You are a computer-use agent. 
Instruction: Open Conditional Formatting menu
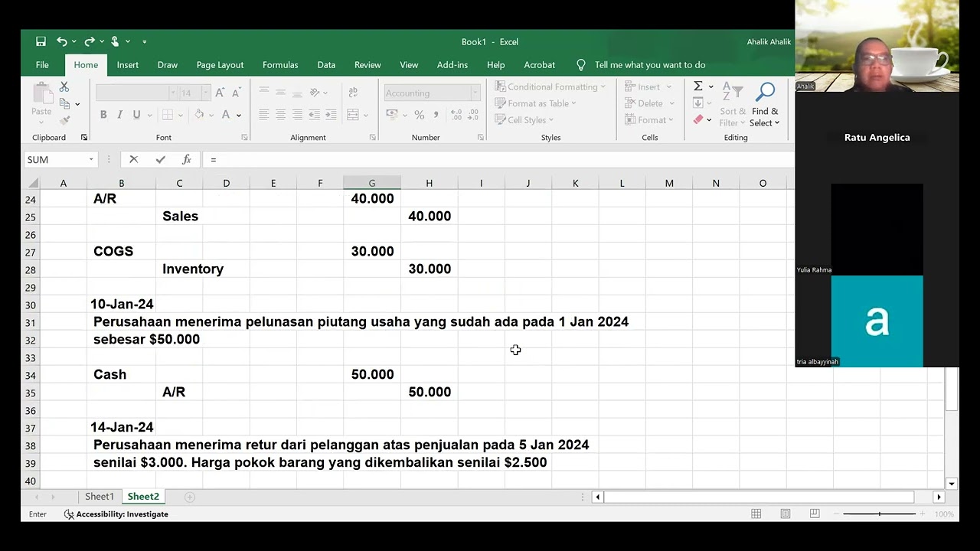[550, 86]
